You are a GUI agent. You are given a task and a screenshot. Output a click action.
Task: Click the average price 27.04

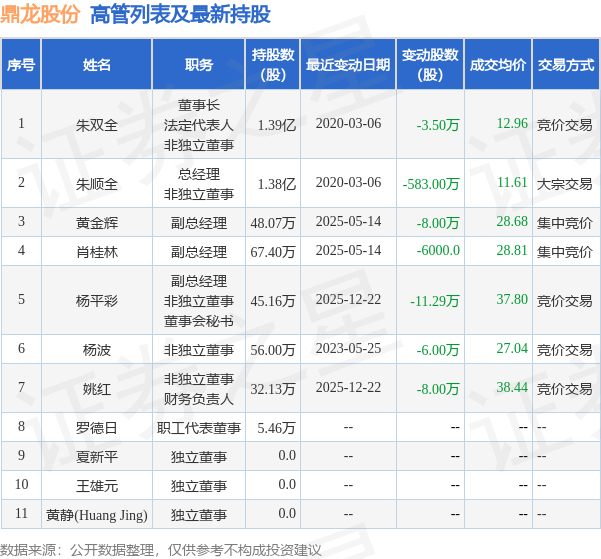[x=512, y=348]
